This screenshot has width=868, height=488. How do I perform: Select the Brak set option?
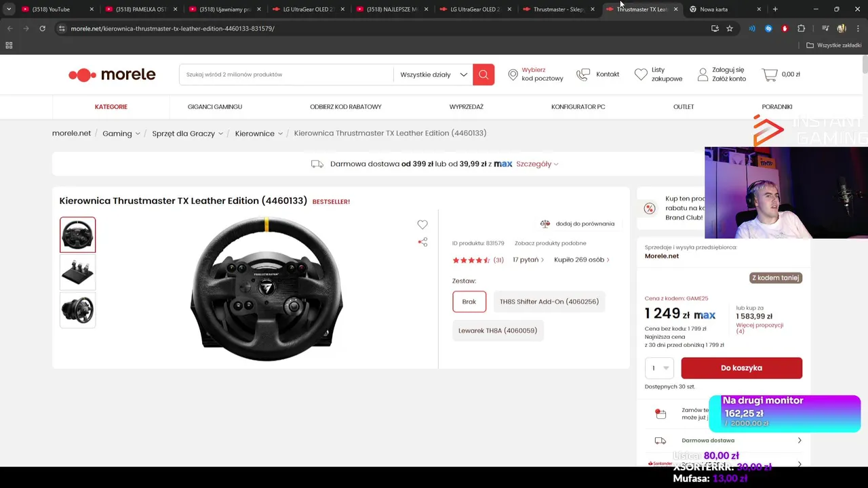coord(469,302)
